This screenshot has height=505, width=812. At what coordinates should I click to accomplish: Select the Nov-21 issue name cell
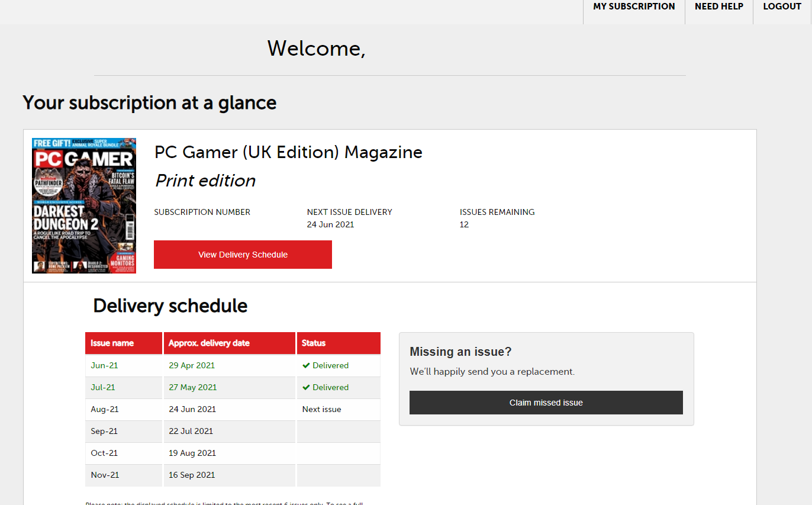[x=124, y=475]
